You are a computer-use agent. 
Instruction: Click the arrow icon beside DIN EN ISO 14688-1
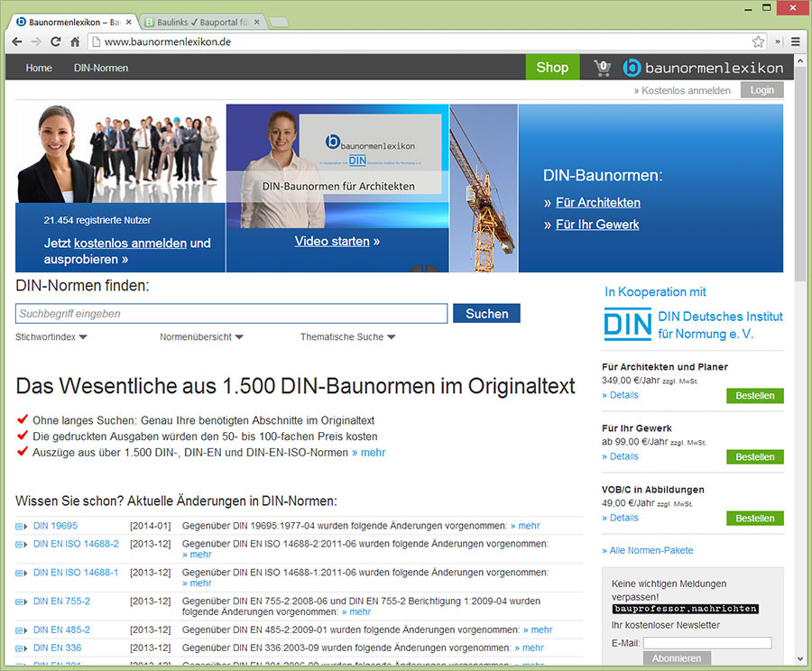(21, 574)
